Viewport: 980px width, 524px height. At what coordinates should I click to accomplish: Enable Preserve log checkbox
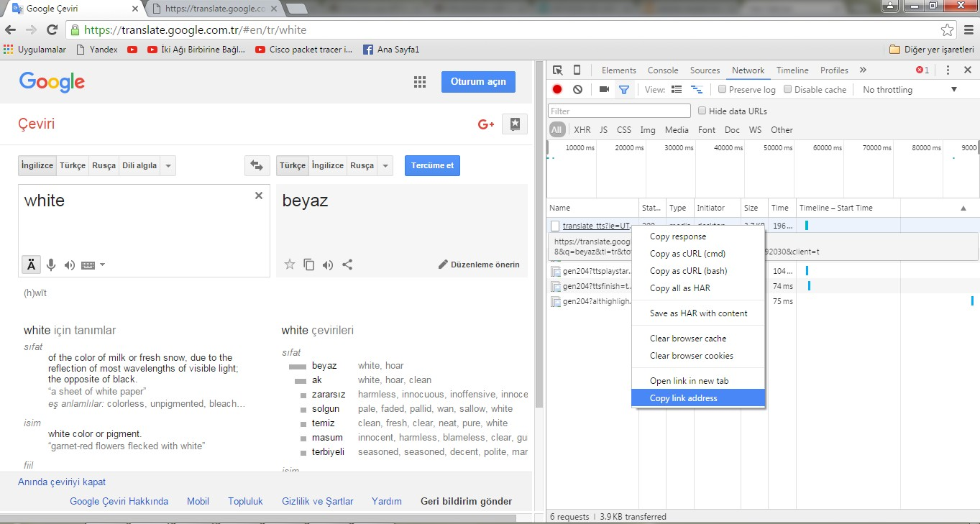click(x=722, y=90)
